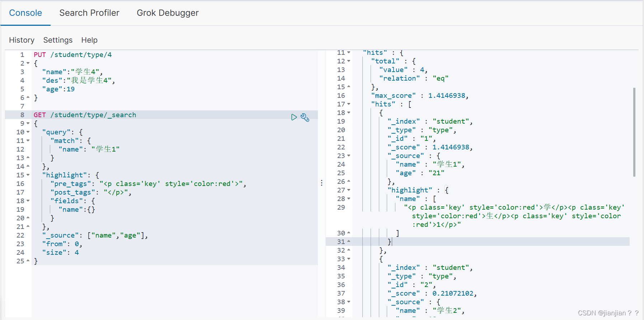Click the "size": 4 line

[61, 253]
